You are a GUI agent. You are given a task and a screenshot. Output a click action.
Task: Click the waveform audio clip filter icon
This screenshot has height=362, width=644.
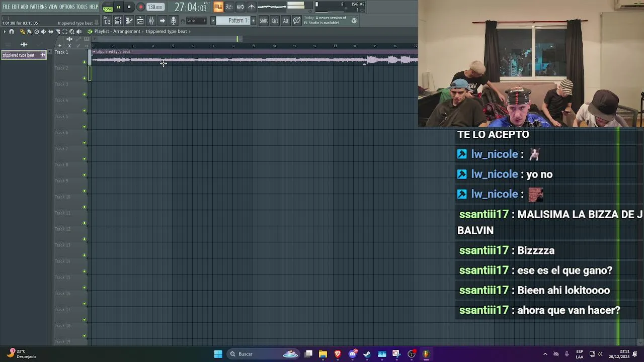pyautogui.click(x=24, y=44)
